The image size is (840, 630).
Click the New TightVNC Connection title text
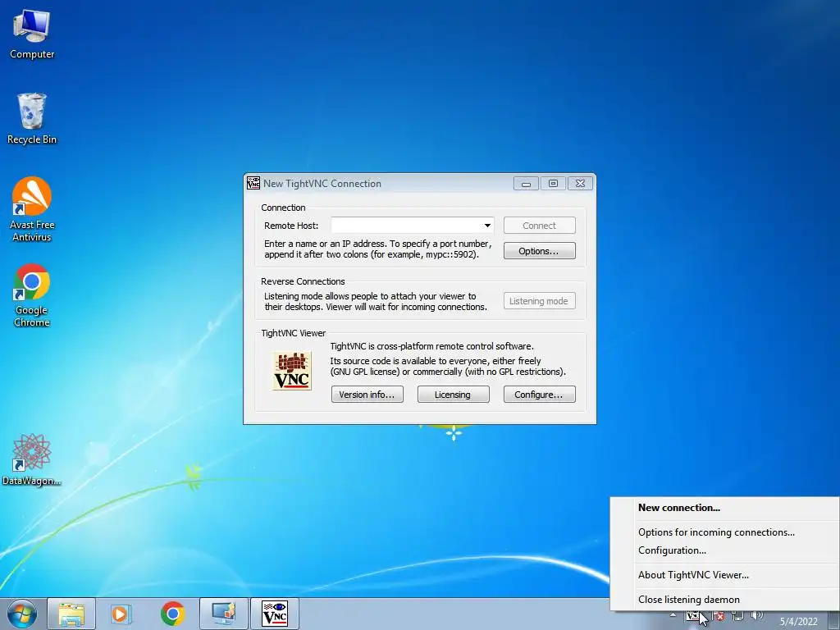click(322, 183)
